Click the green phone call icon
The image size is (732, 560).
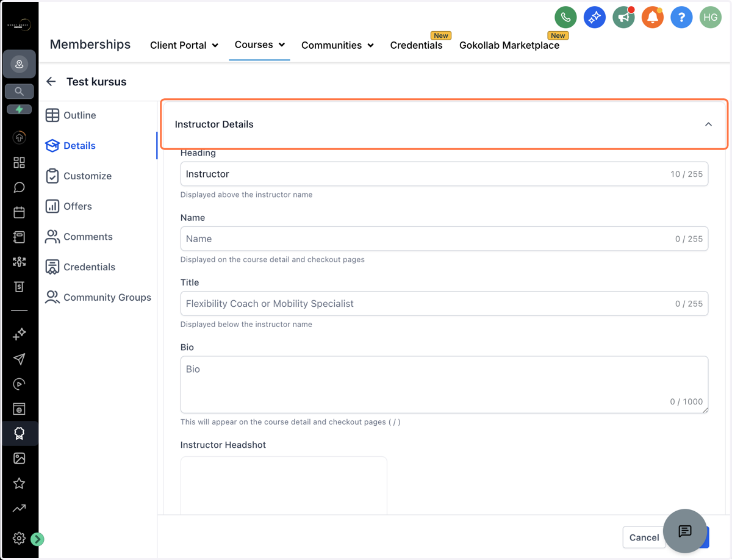[565, 18]
